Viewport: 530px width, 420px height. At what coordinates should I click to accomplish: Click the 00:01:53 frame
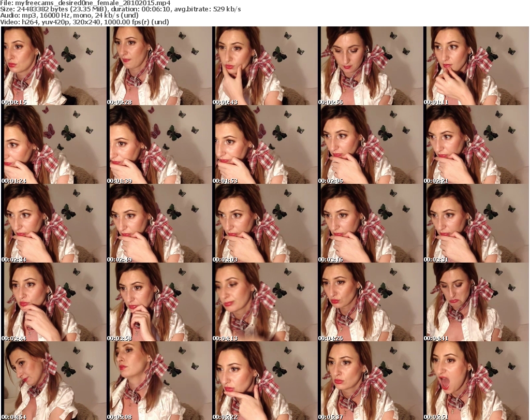264,144
